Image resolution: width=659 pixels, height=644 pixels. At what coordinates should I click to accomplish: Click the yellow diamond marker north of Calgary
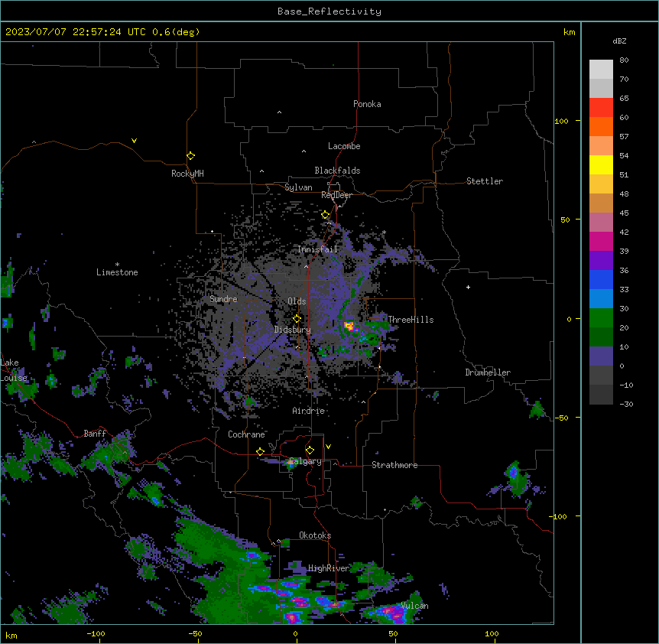[310, 450]
